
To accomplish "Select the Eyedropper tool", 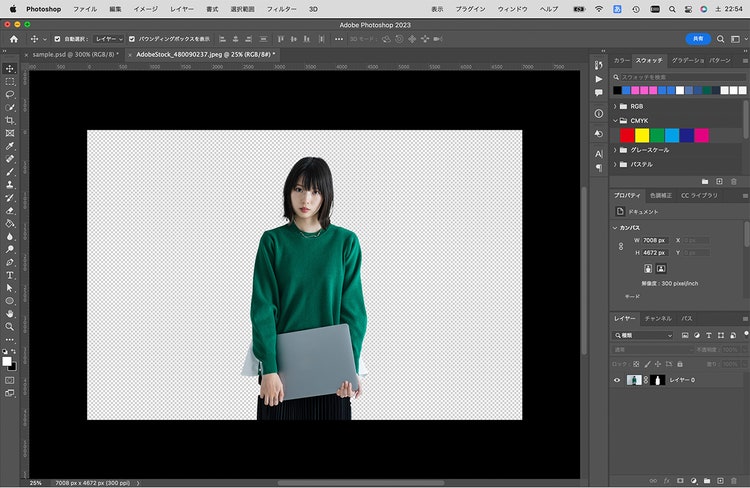I will [10, 146].
